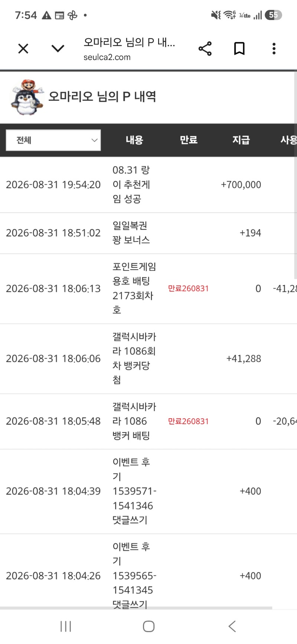This screenshot has width=297, height=644.
Task: Tap the Android recent apps icon
Action: 66,627
